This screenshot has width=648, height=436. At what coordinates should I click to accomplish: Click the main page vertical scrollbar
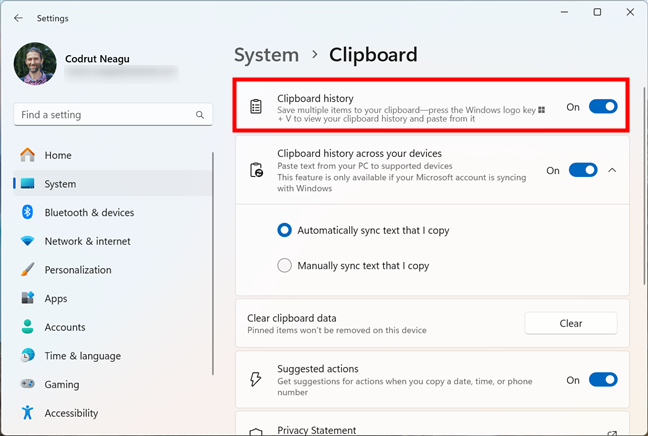(644, 186)
